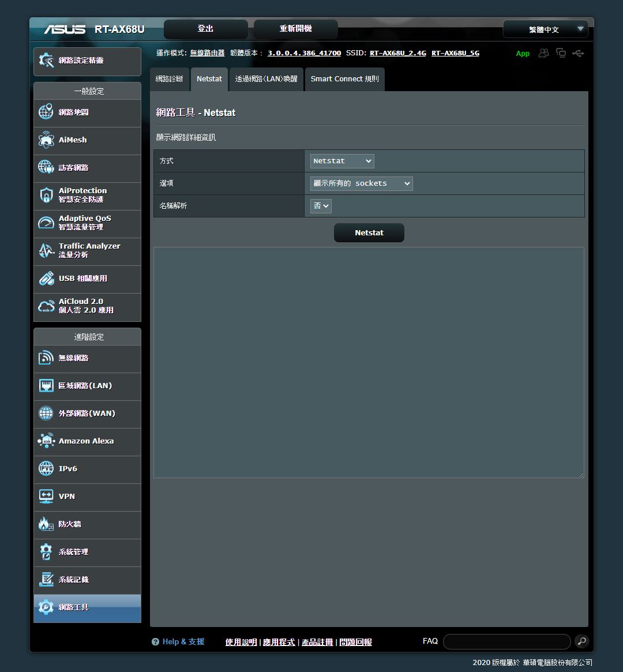Screen dimensions: 623x672
Task: Open the RT-AX68U_2.4G SSID link
Action: click(x=398, y=53)
